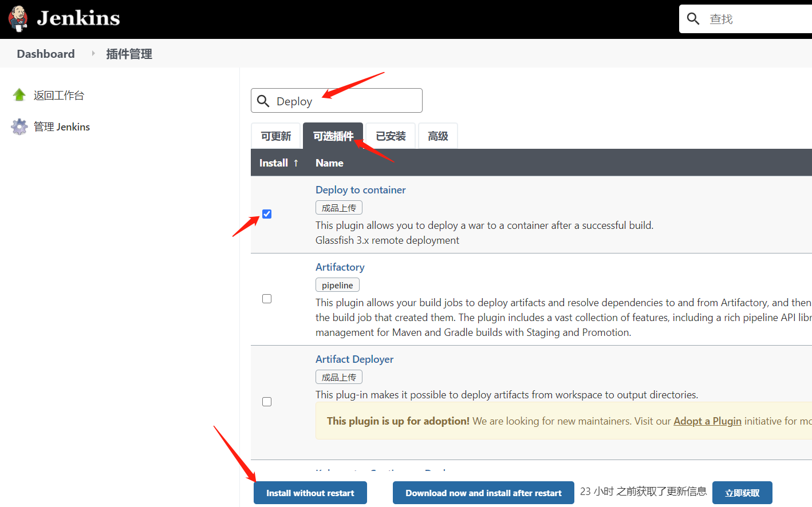This screenshot has height=507, width=812.
Task: Click the pipeline tag under Artifactory
Action: click(x=337, y=285)
